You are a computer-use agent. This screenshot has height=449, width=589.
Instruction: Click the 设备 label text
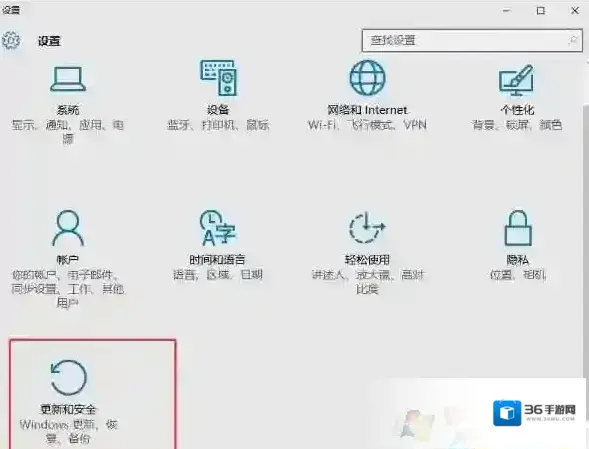coord(218,110)
